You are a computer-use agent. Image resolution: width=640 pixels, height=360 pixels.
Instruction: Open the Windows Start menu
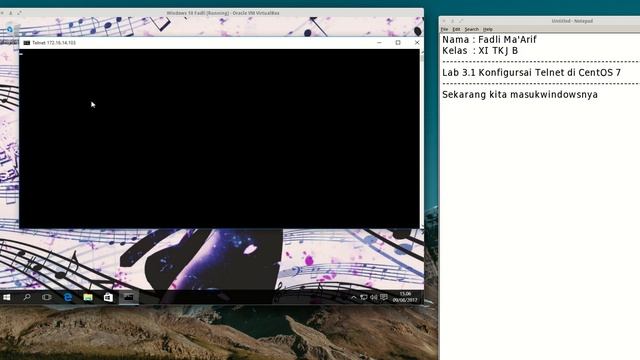[x=7, y=297]
